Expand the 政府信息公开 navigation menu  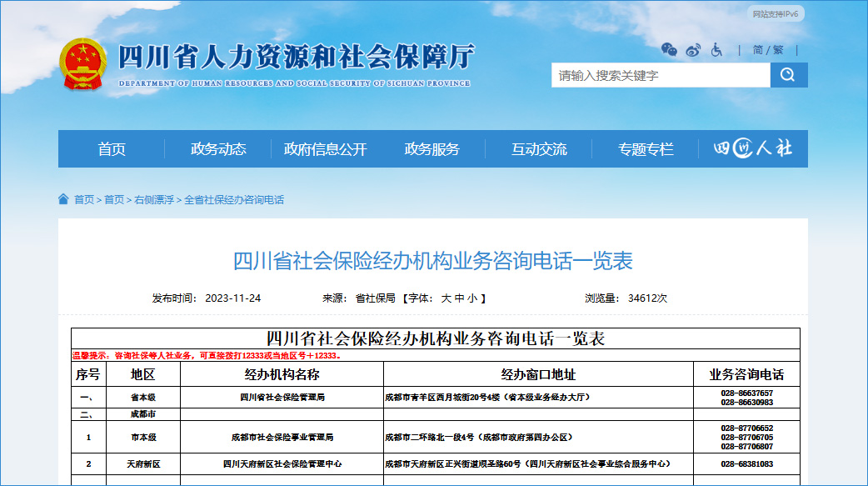point(325,149)
